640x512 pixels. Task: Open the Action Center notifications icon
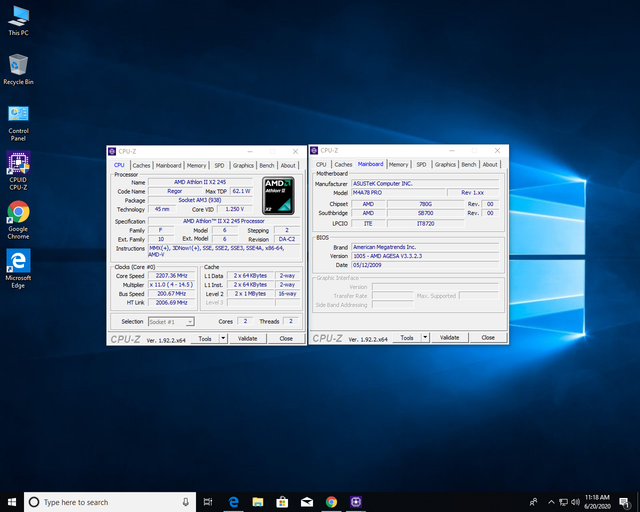click(x=624, y=502)
